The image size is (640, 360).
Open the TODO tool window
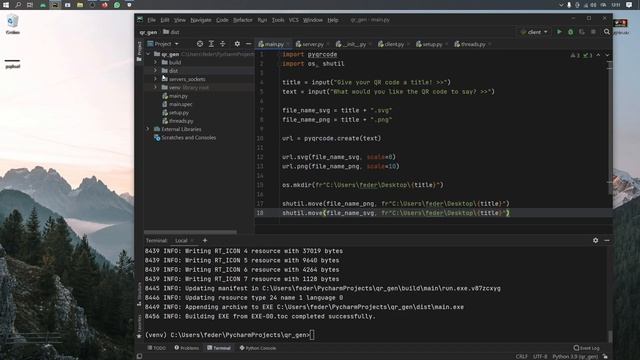point(157,348)
